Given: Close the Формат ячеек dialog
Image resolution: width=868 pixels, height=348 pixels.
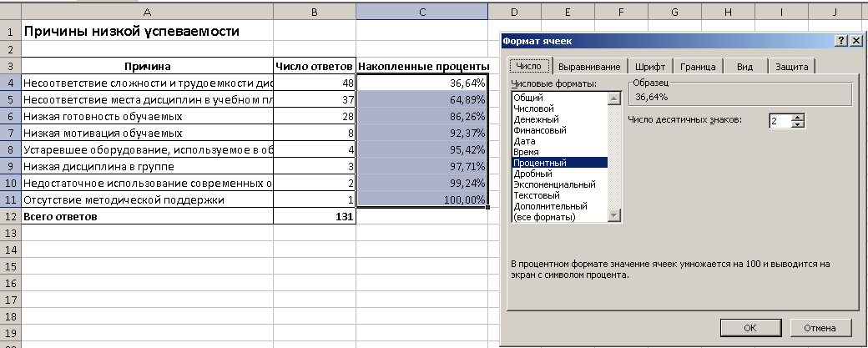Looking at the screenshot, I should [855, 41].
